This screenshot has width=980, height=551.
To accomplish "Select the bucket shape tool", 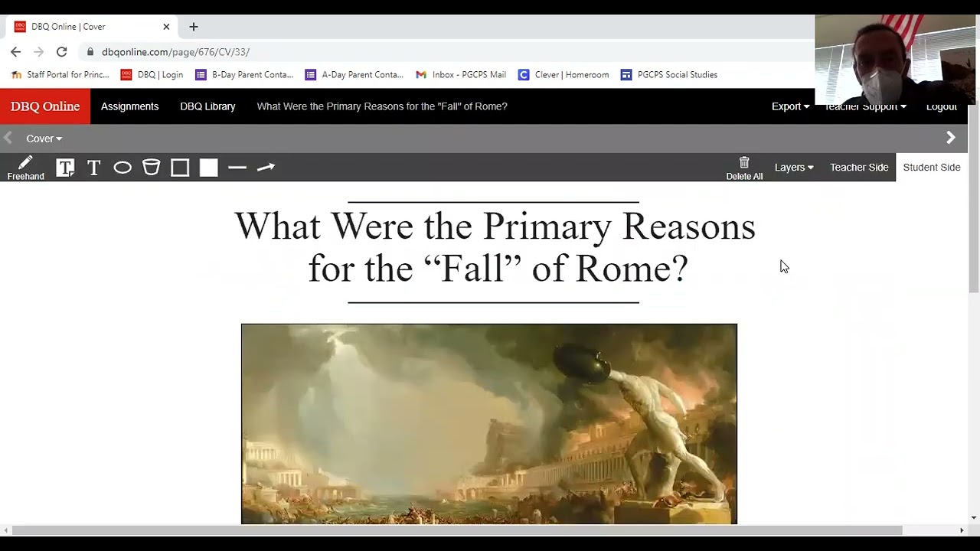I will click(152, 168).
